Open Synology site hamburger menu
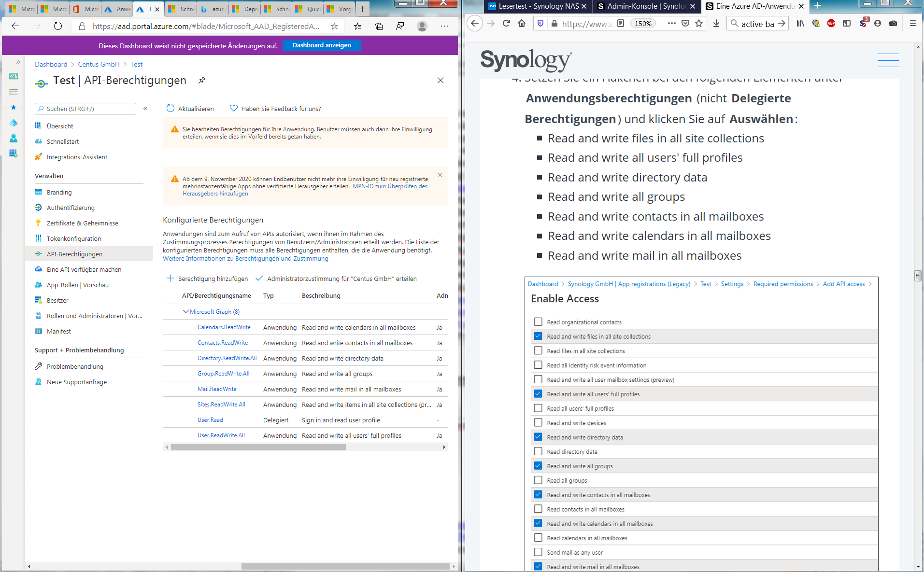This screenshot has width=924, height=572. [888, 60]
